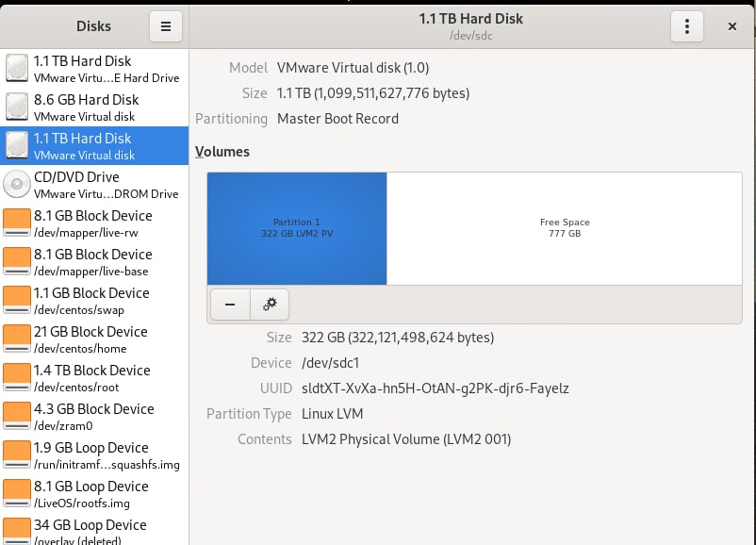The image size is (756, 545).
Task: Select Partition 1 322 GB LVM2 PV block
Action: point(297,228)
